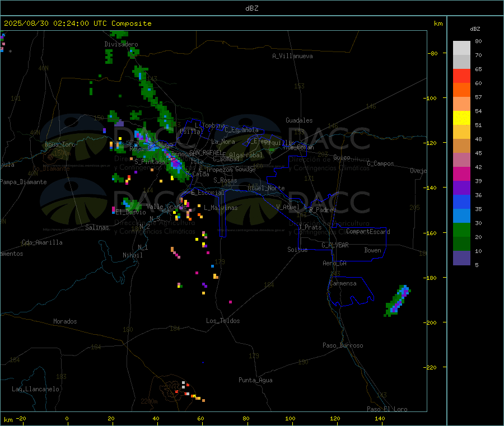Select the echo cluster over the volcano marked 2200m
Screen dimensions: 504x426
pyautogui.click(x=190, y=391)
